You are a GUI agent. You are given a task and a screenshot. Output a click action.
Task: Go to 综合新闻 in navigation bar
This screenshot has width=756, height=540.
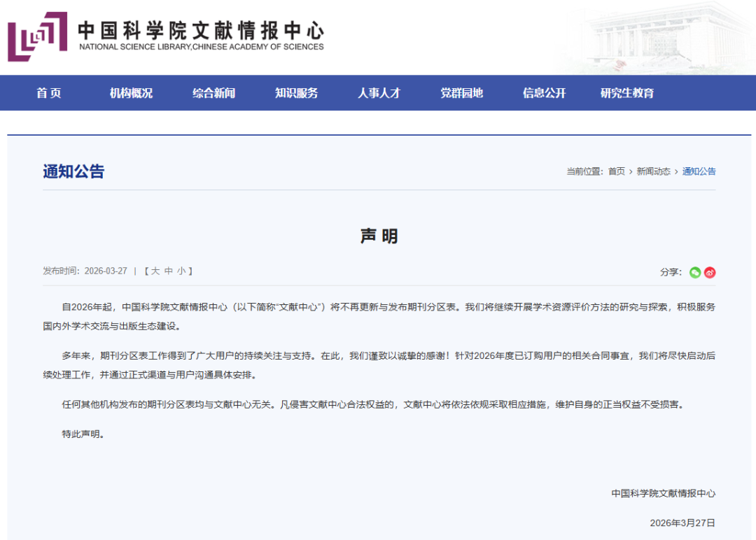tap(214, 93)
